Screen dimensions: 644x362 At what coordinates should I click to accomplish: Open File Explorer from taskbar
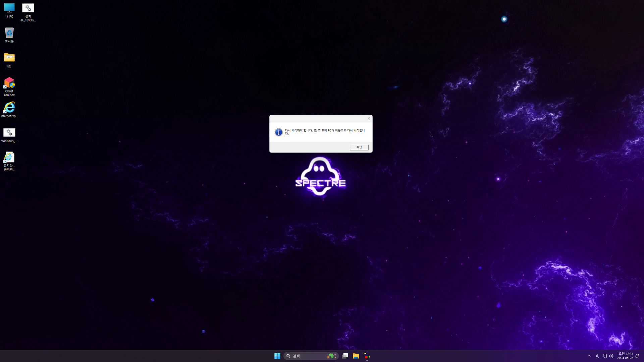[356, 356]
